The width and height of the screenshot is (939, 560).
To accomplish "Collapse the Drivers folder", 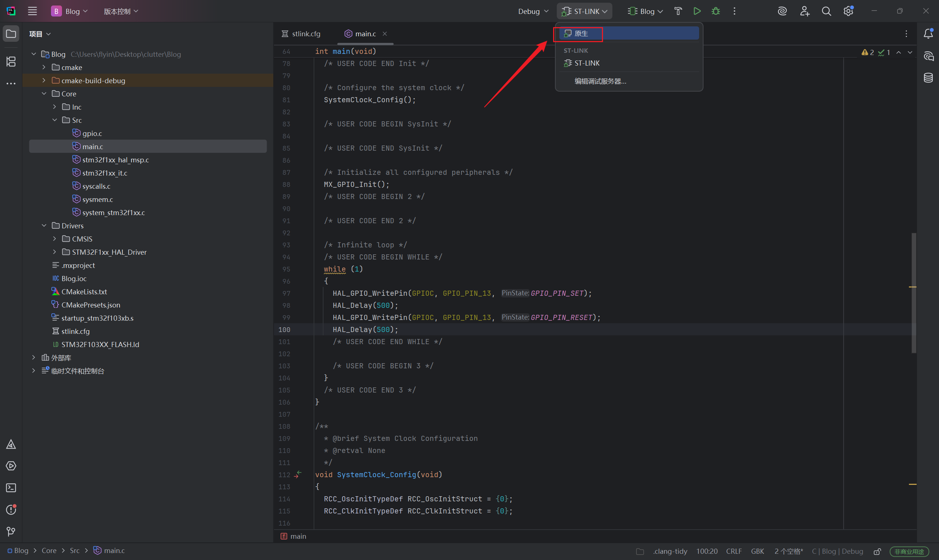I will point(44,226).
